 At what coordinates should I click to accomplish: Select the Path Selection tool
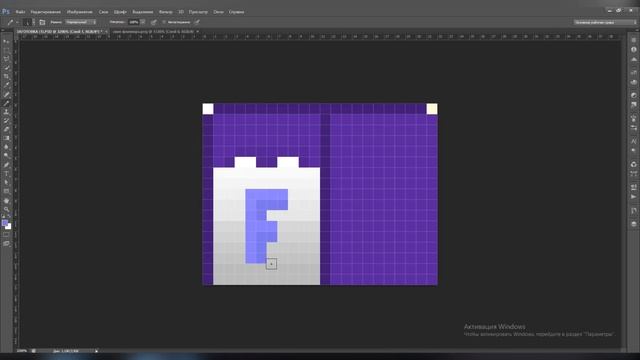tap(6, 182)
